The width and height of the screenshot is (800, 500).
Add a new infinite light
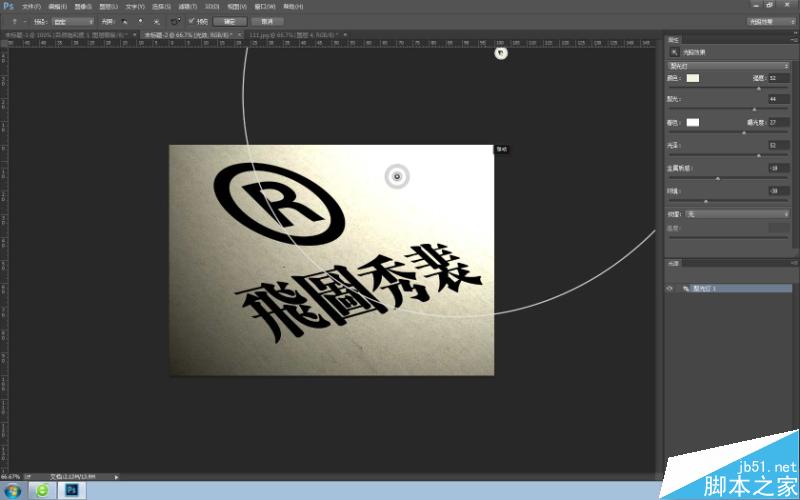(x=156, y=21)
